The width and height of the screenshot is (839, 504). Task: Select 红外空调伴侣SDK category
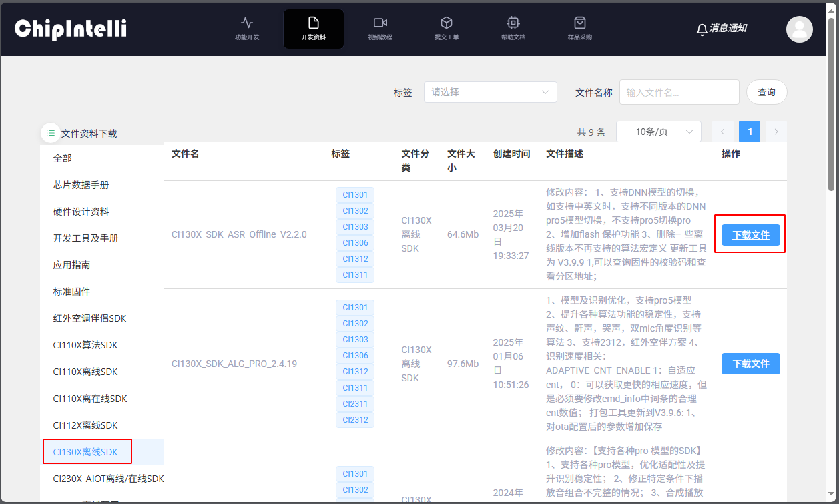point(101,318)
